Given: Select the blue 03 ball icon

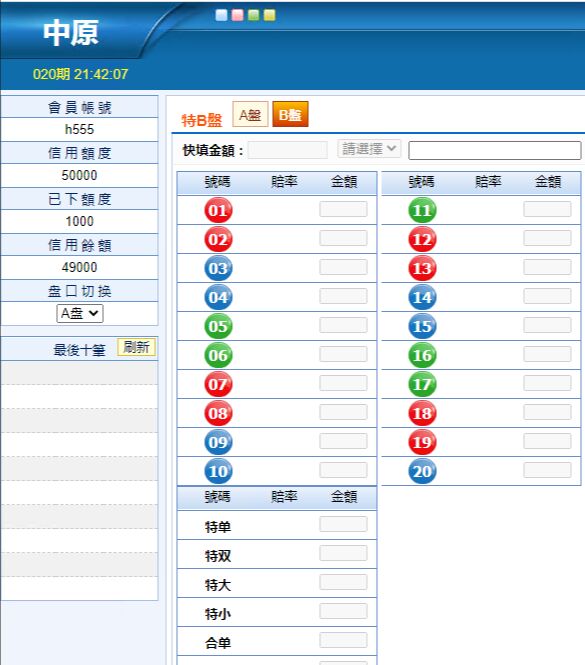Looking at the screenshot, I should (218, 268).
